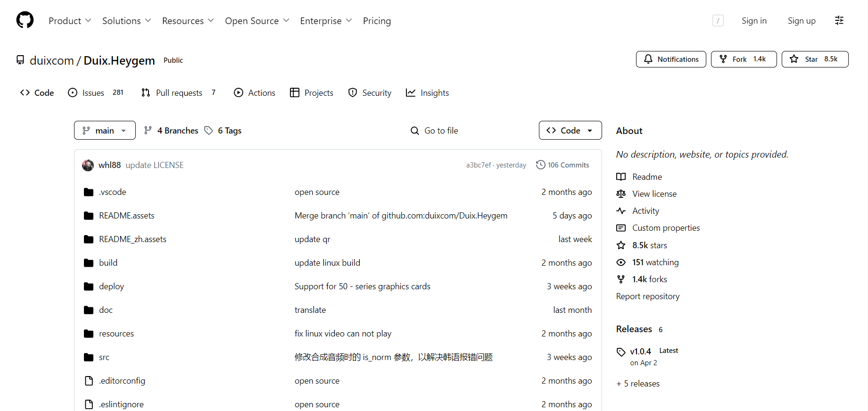
Task: Open the .vscode folder icon
Action: coord(89,192)
